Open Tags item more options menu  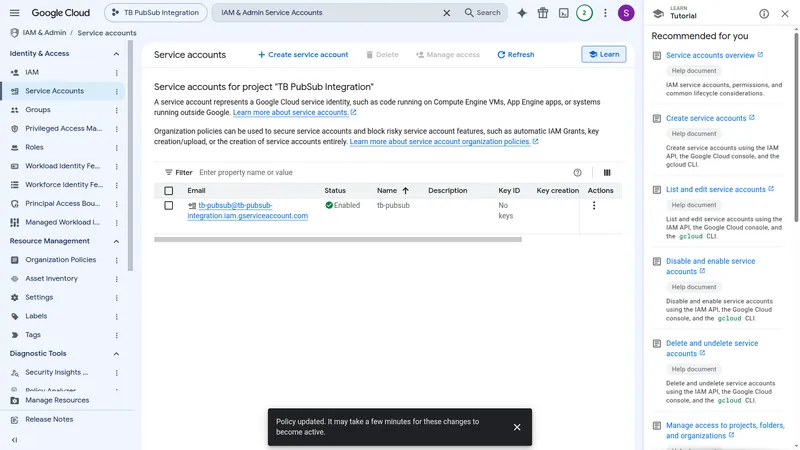(116, 335)
